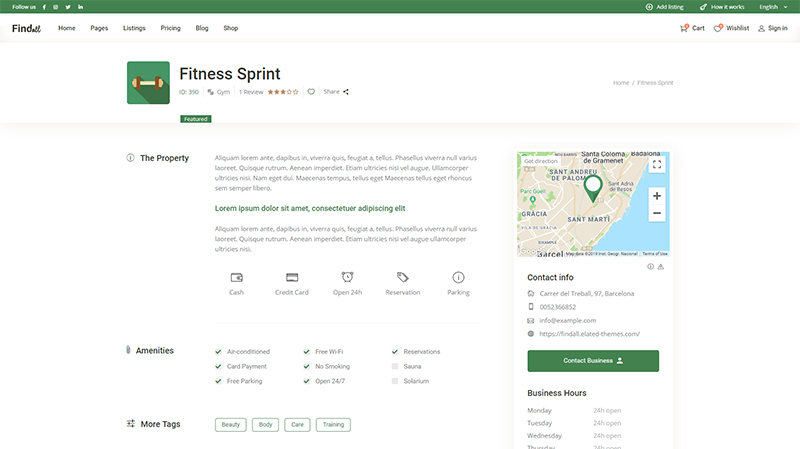
Task: Toggle the Sauna amenity checkbox
Action: coord(395,367)
